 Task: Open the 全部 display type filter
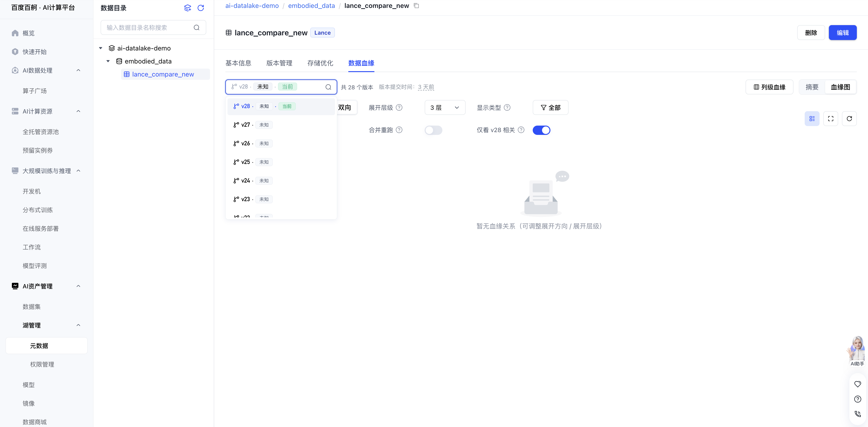pos(550,108)
